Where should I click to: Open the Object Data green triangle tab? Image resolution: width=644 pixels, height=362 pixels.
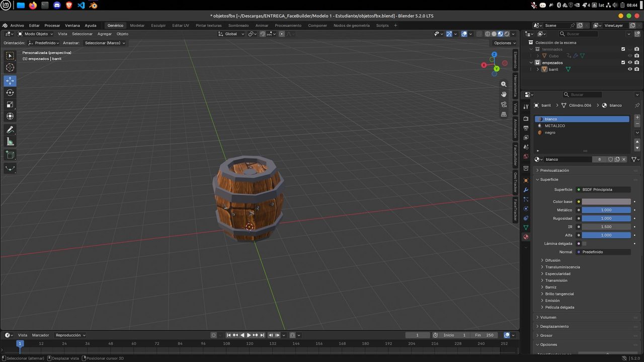pyautogui.click(x=526, y=228)
